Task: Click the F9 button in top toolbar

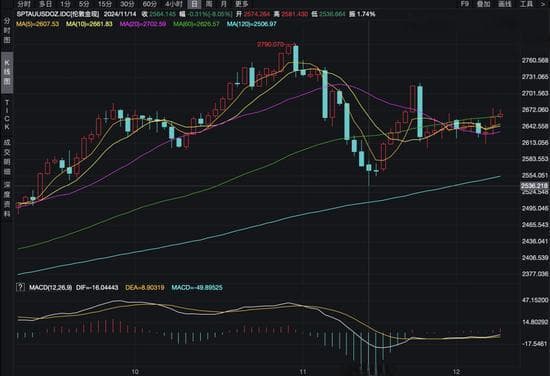Action: pyautogui.click(x=464, y=4)
